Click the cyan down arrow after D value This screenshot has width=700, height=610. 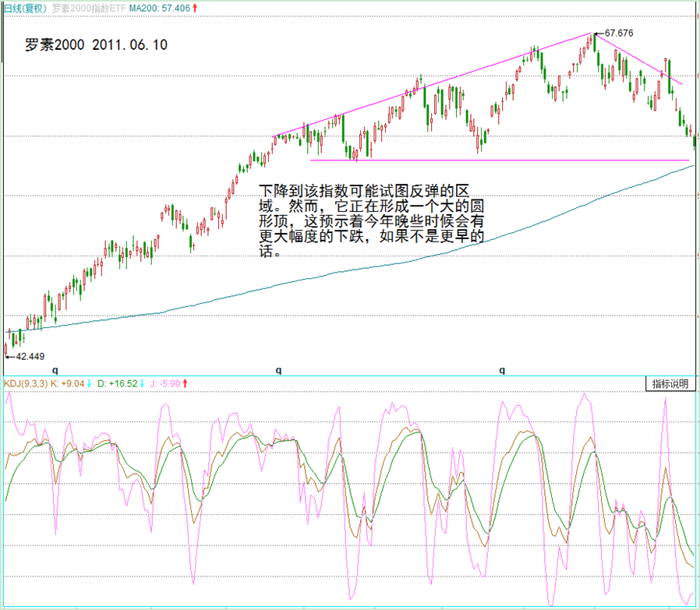click(x=143, y=383)
